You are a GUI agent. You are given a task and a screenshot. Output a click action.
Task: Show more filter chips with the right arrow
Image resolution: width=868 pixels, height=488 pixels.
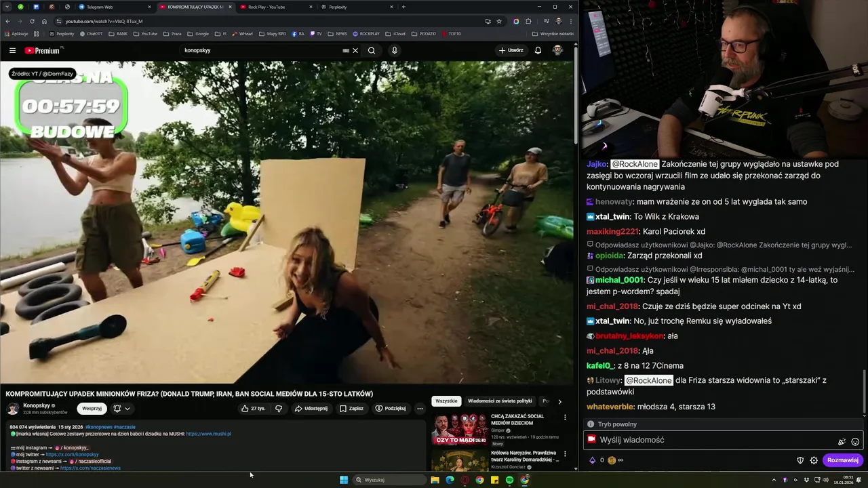click(559, 401)
